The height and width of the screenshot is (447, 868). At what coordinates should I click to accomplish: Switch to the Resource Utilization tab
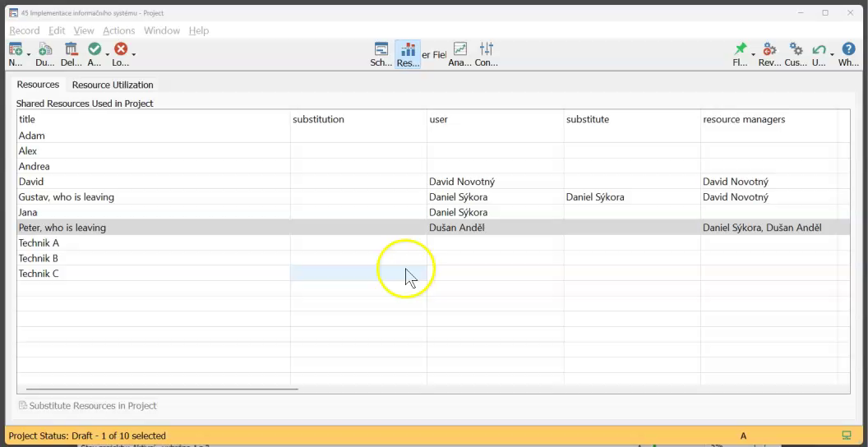pos(113,85)
